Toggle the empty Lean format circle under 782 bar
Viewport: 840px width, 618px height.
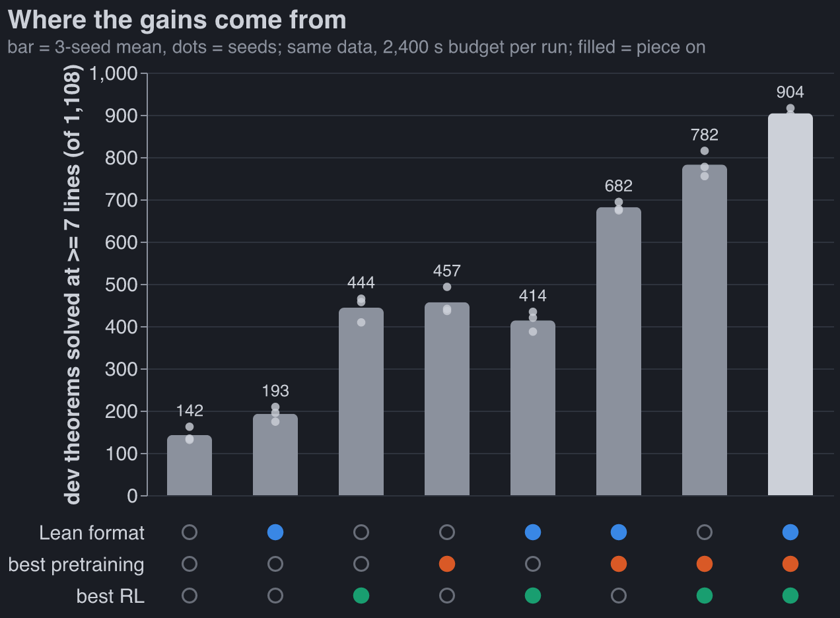(705, 532)
